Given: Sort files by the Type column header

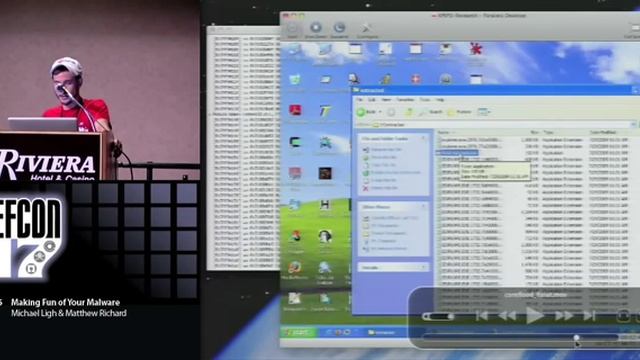Looking at the screenshot, I should 548,133.
